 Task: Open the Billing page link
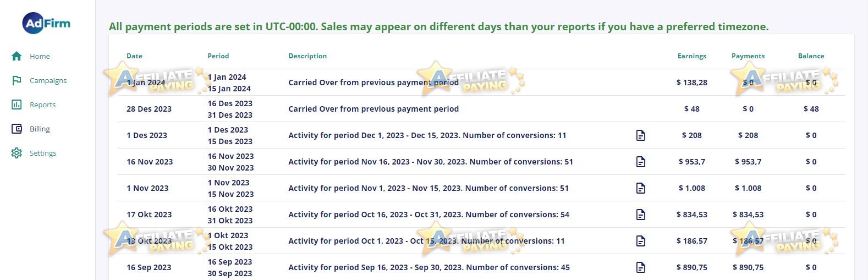pos(40,129)
